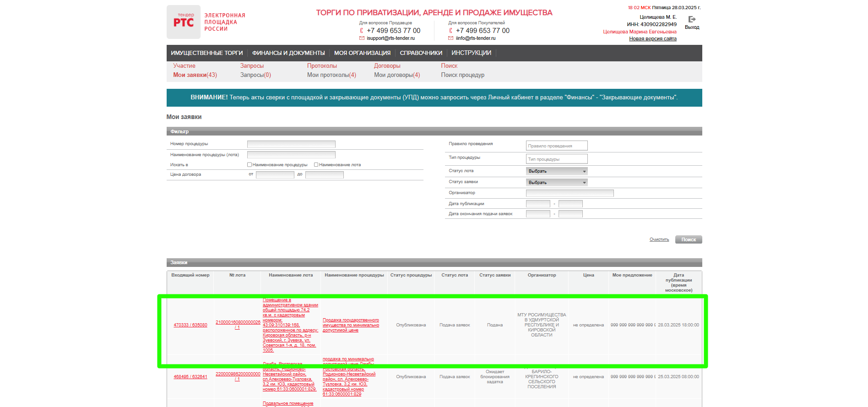
Task: Click user name Целищева Марина Евгеньевна
Action: coord(640,32)
